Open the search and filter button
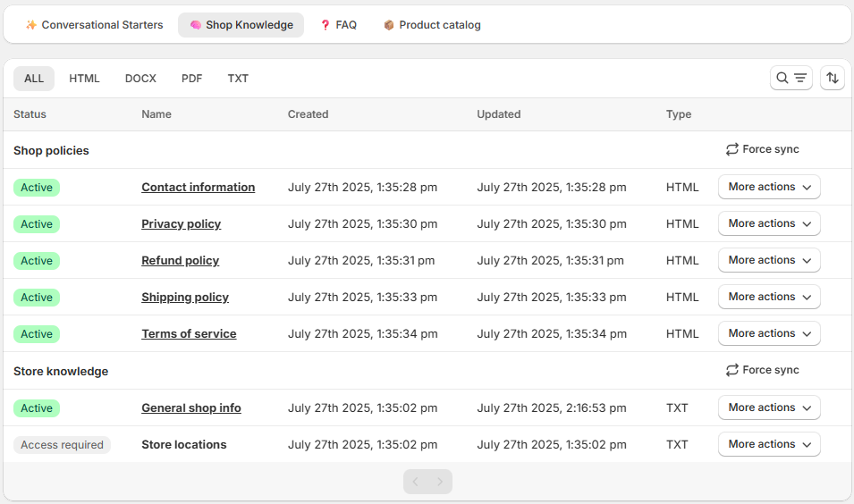This screenshot has width=854, height=504. click(x=791, y=79)
